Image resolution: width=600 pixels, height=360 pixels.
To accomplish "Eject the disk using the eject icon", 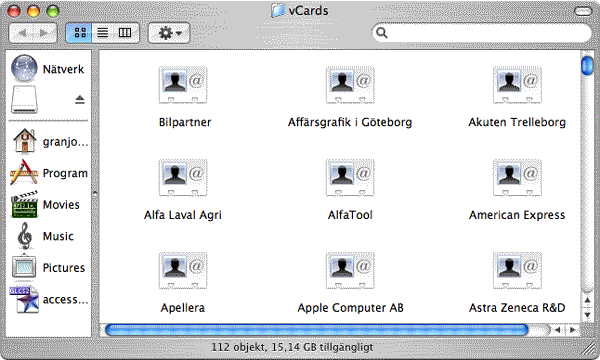I will (x=80, y=100).
